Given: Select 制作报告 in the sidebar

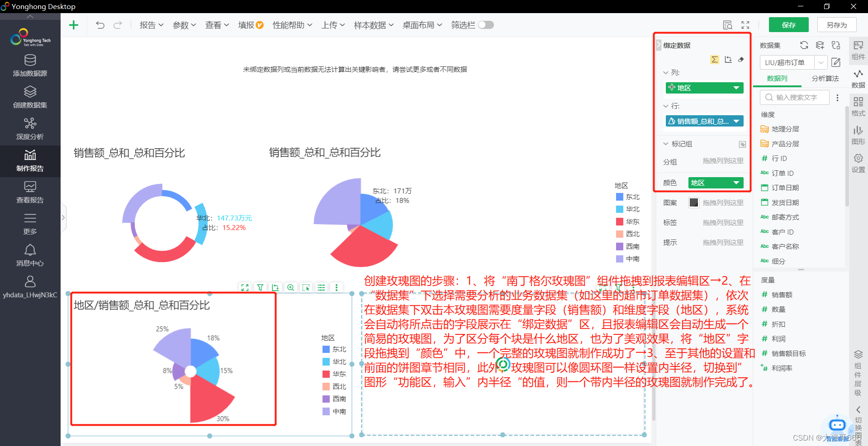Looking at the screenshot, I should pyautogui.click(x=30, y=161).
